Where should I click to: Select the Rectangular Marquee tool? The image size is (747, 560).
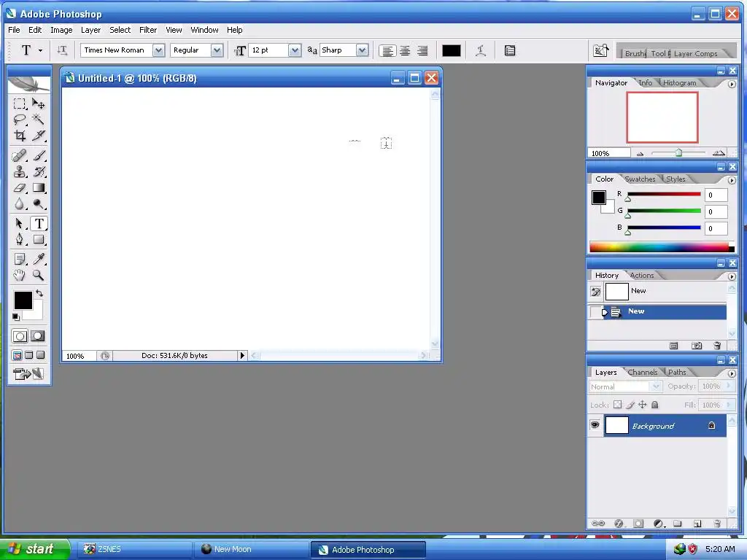[20, 104]
